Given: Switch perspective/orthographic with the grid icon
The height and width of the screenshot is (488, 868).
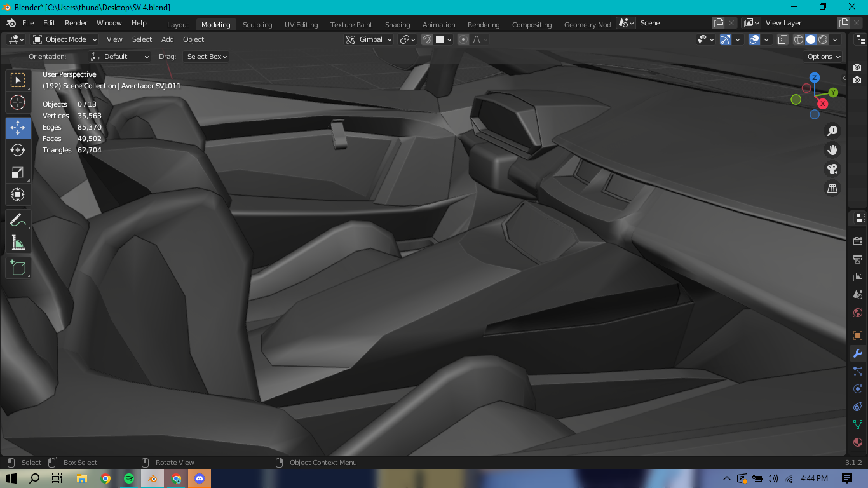Looking at the screenshot, I should pos(832,188).
